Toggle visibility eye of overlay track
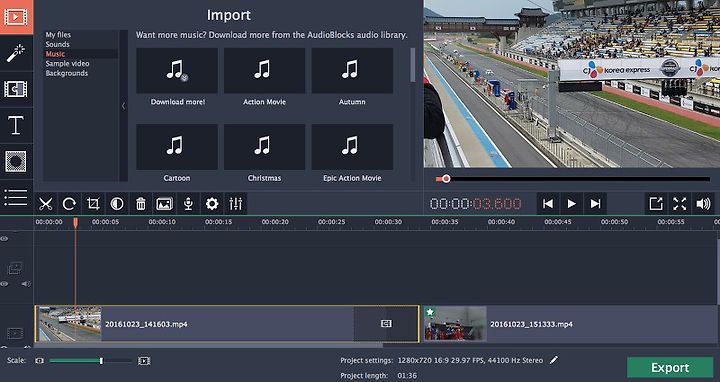Screen dimensions: 720x382 click(x=4, y=284)
